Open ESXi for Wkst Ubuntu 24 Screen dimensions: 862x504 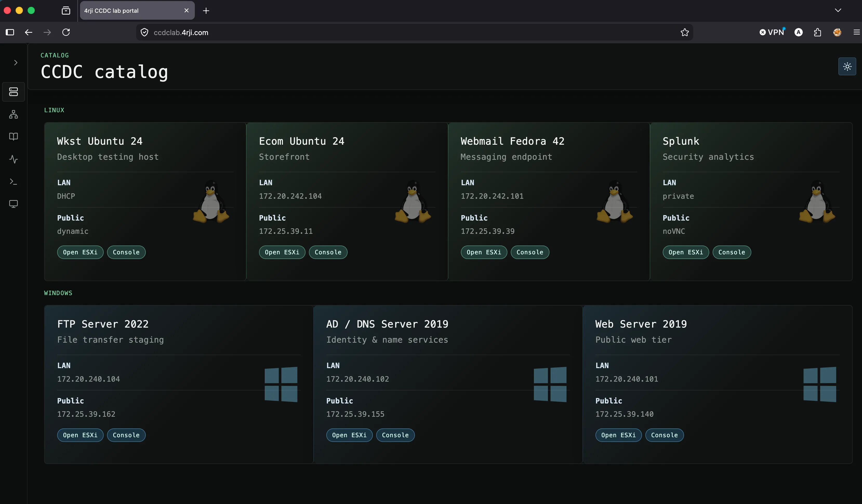click(80, 252)
